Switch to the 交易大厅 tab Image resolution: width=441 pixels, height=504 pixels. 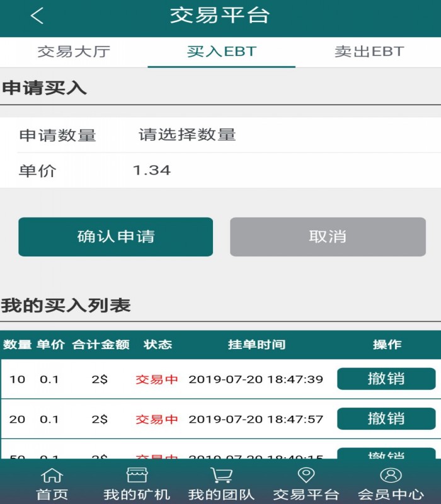click(x=74, y=52)
